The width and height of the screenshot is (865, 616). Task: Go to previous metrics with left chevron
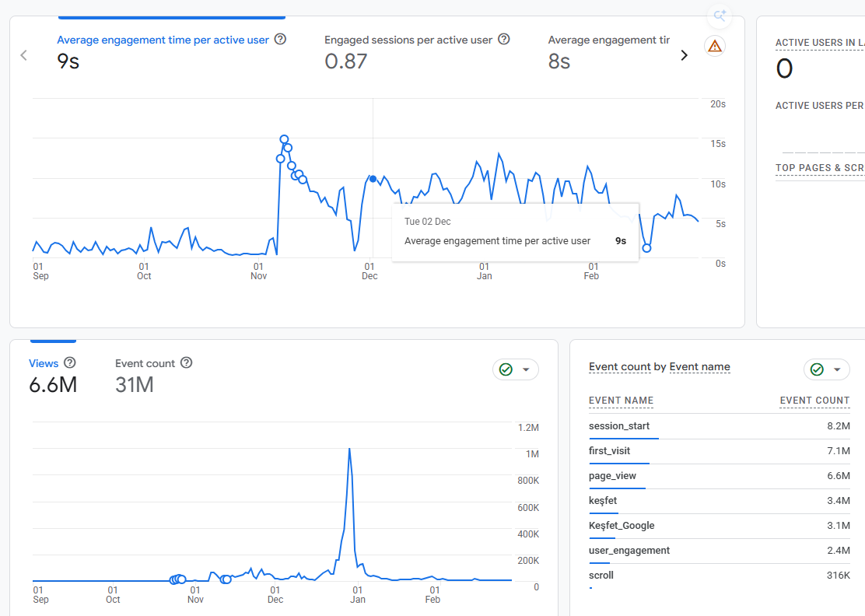[23, 55]
